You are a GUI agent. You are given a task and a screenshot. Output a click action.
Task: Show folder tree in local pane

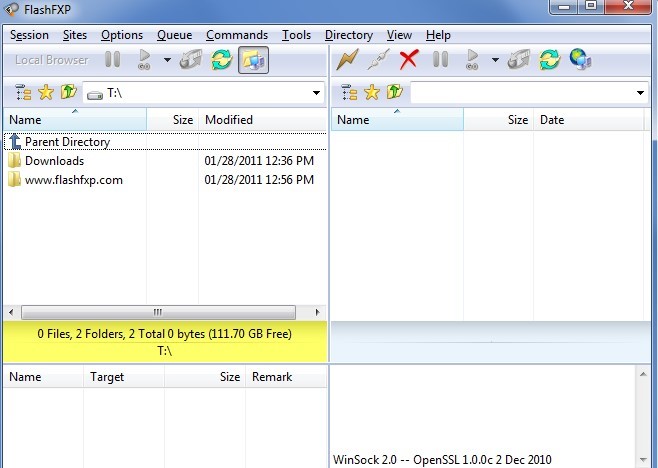click(23, 92)
